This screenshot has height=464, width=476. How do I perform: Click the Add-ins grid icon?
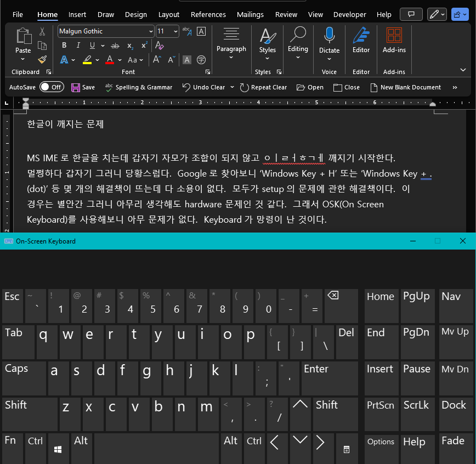[x=394, y=41]
